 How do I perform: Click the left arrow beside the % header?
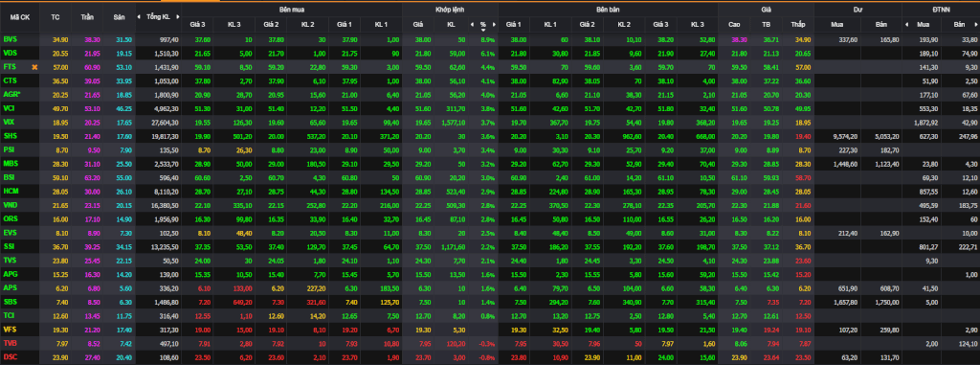(x=473, y=24)
